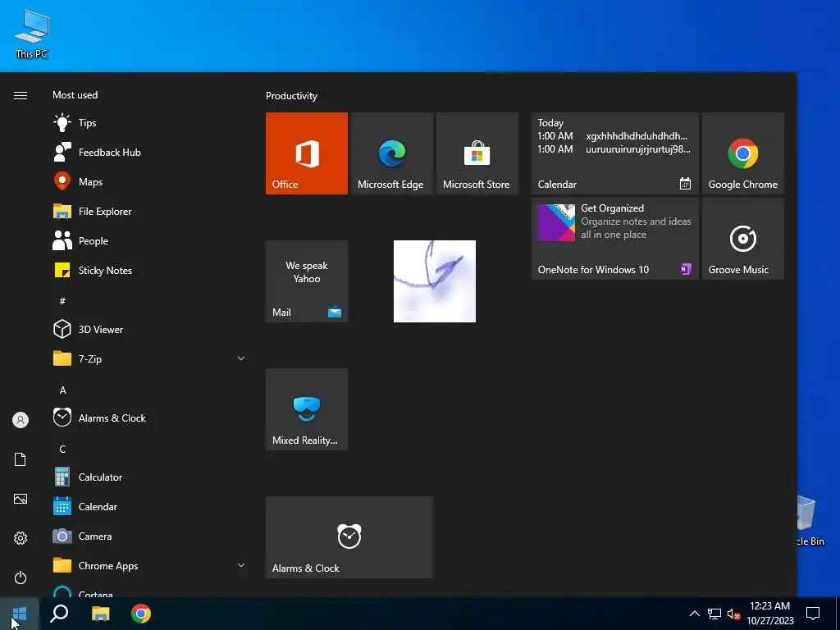The image size is (840, 630).
Task: Open the taskbar clock and date
Action: click(769, 614)
